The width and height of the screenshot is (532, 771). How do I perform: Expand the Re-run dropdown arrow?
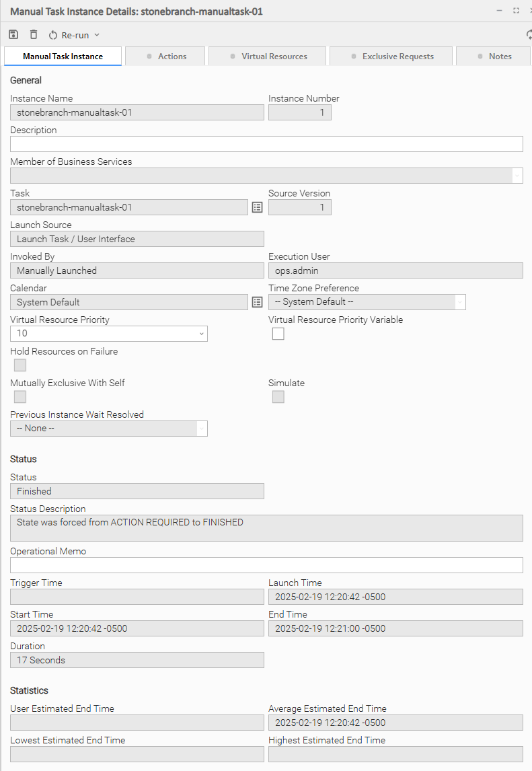97,35
